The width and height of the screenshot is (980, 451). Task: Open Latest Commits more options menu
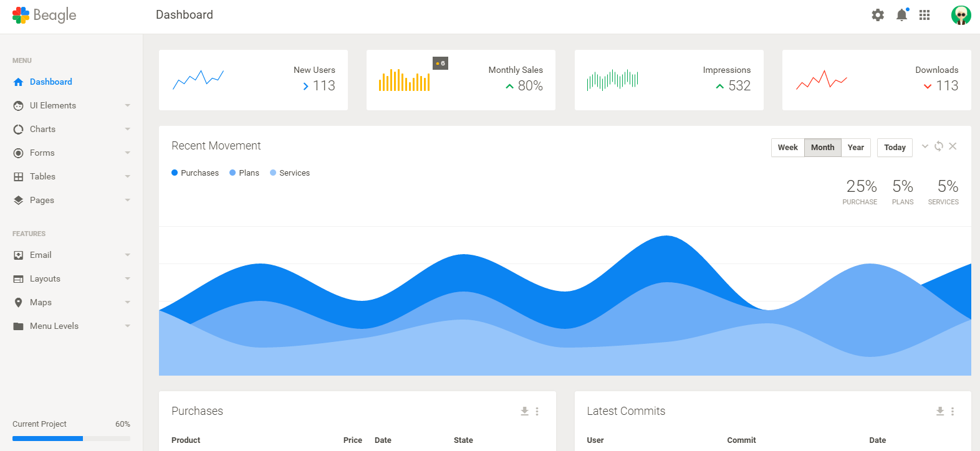(953, 411)
